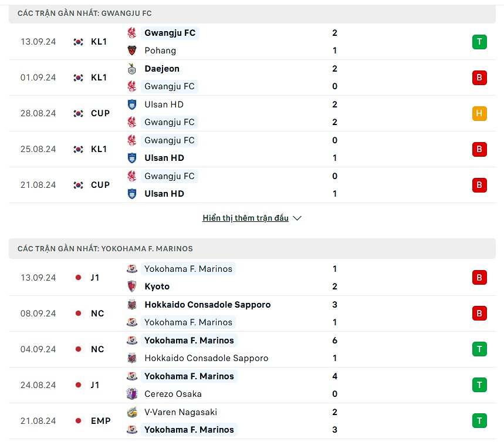Click Kyoto club shield icon

[132, 286]
